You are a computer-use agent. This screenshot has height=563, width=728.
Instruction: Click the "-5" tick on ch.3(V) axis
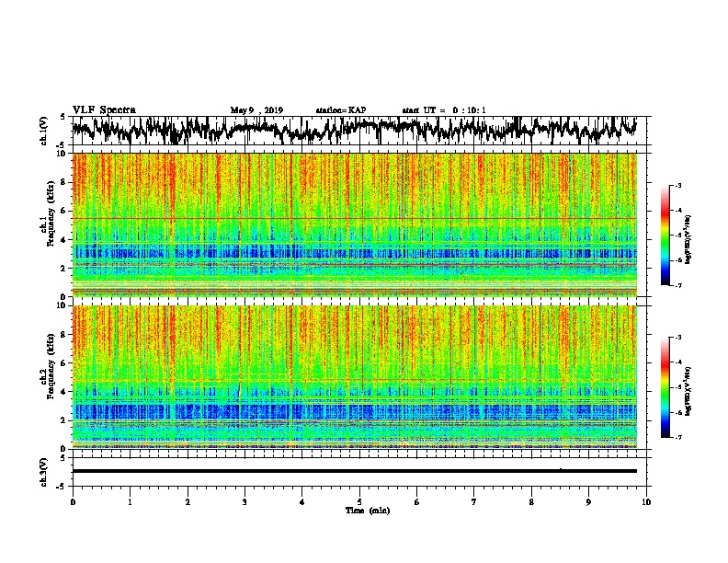[63, 487]
